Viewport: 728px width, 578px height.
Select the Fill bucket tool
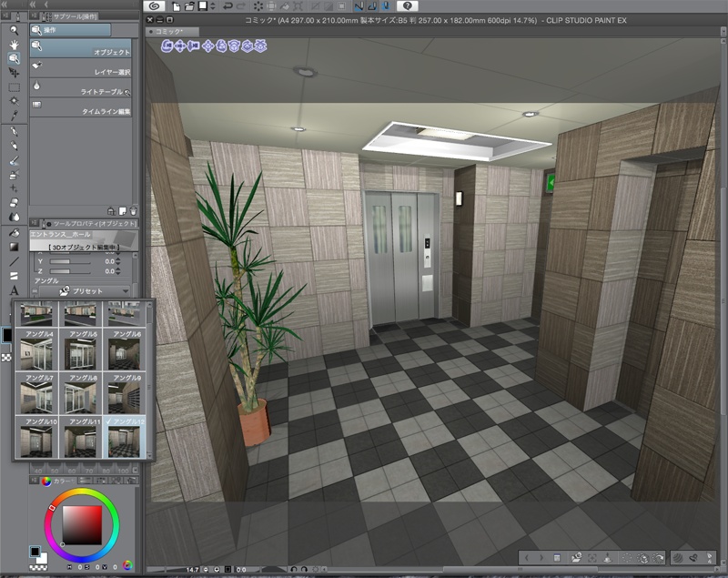[x=15, y=233]
